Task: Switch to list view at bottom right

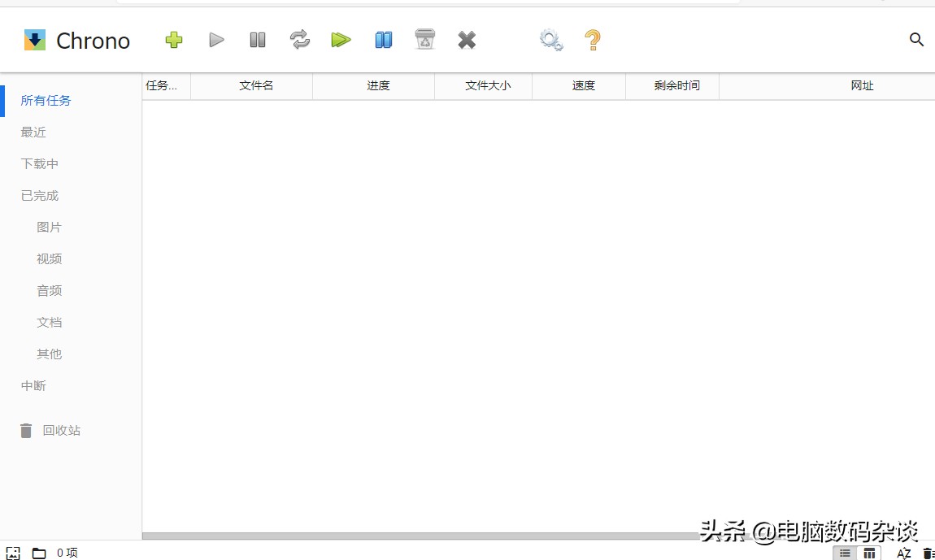Action: coord(845,553)
